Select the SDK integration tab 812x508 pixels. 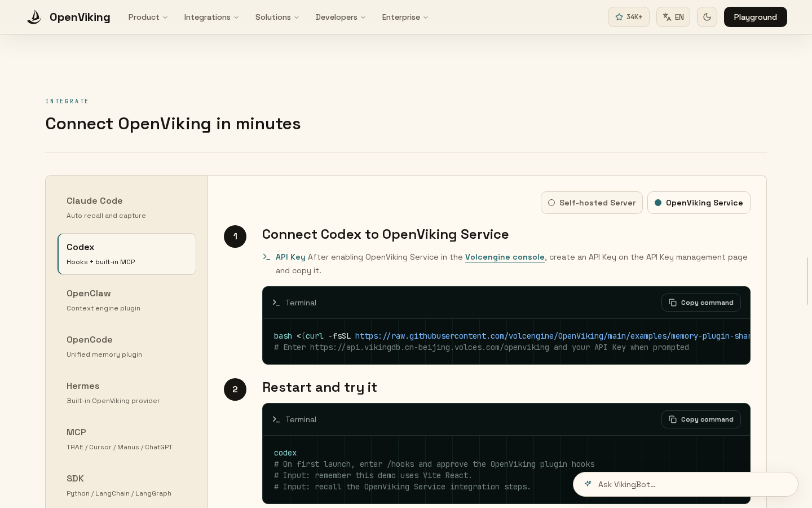[x=127, y=485]
